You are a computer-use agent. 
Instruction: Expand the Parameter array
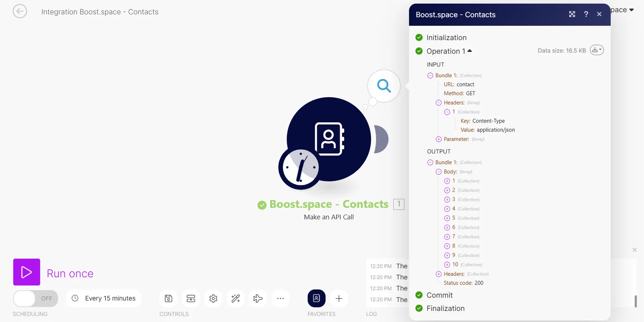tap(439, 139)
